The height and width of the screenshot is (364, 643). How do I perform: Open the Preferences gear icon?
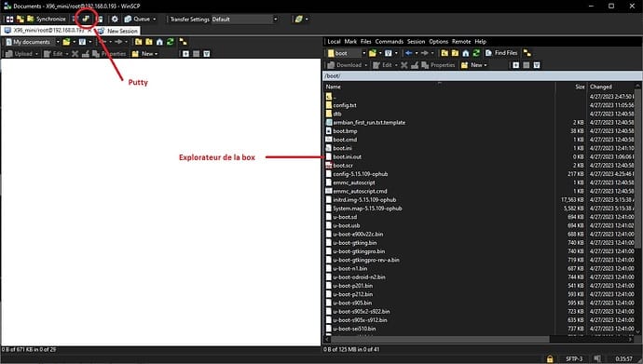115,19
